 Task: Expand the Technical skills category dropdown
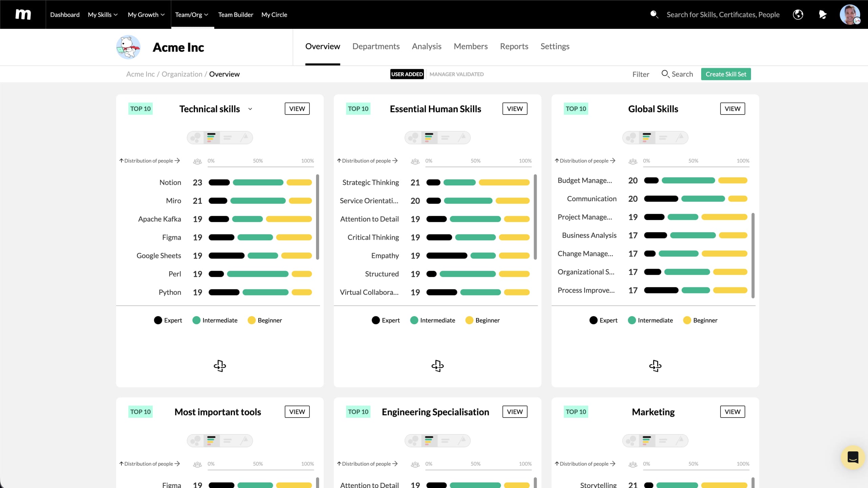pyautogui.click(x=250, y=109)
